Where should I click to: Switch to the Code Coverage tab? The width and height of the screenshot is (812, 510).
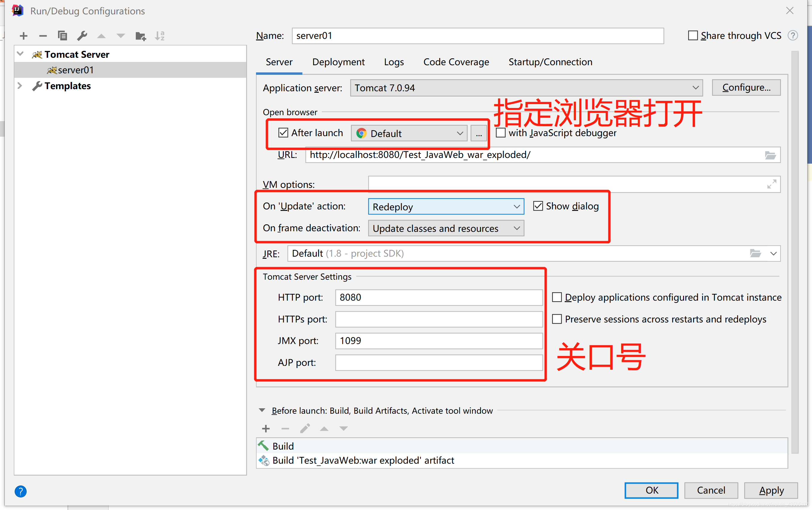tap(456, 62)
